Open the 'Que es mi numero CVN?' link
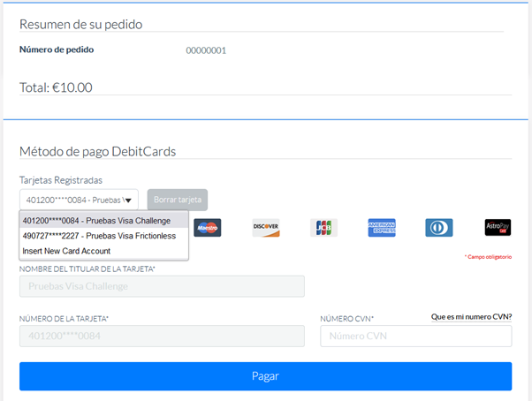 coord(471,316)
